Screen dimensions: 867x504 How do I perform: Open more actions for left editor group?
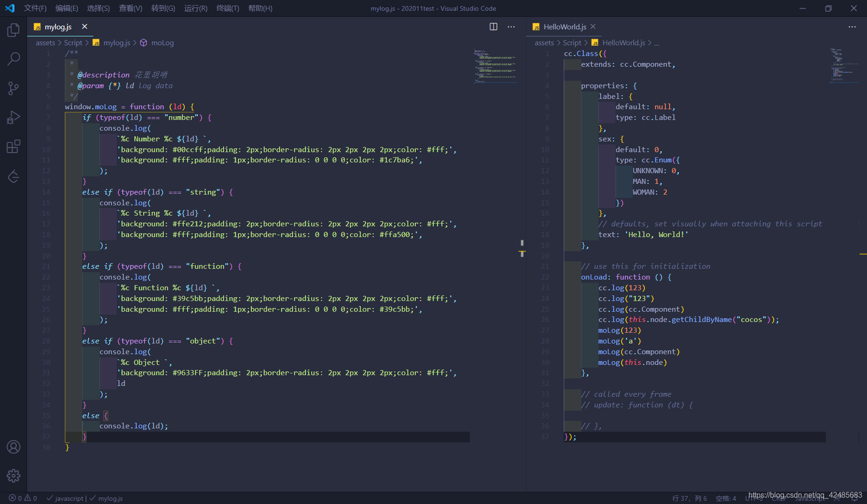511,27
